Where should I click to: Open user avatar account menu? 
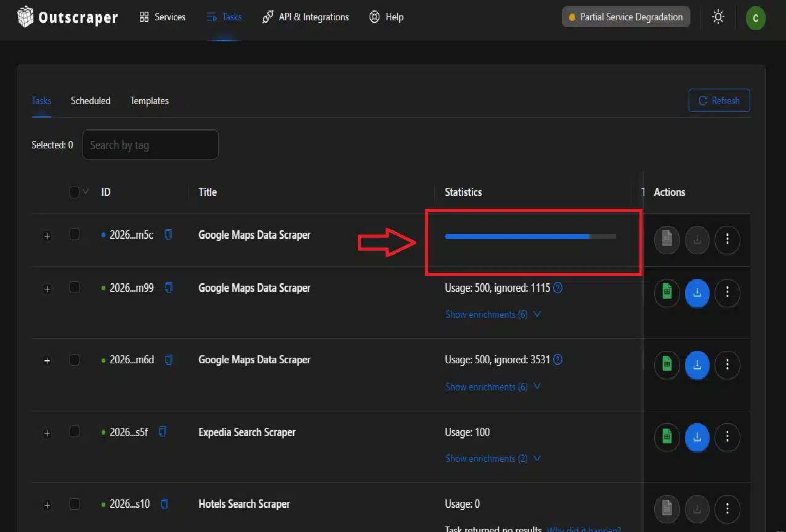755,18
